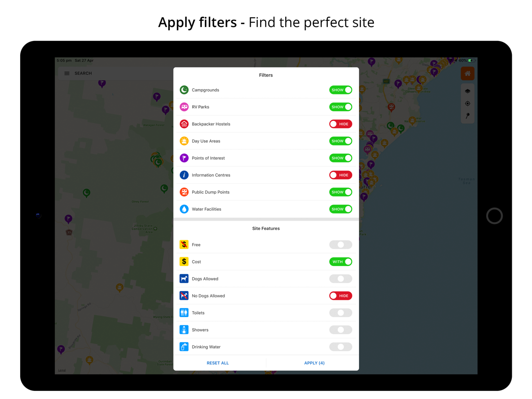Toggle Campgrounds SHOW switch
Screen dimensions: 532x399
(340, 90)
